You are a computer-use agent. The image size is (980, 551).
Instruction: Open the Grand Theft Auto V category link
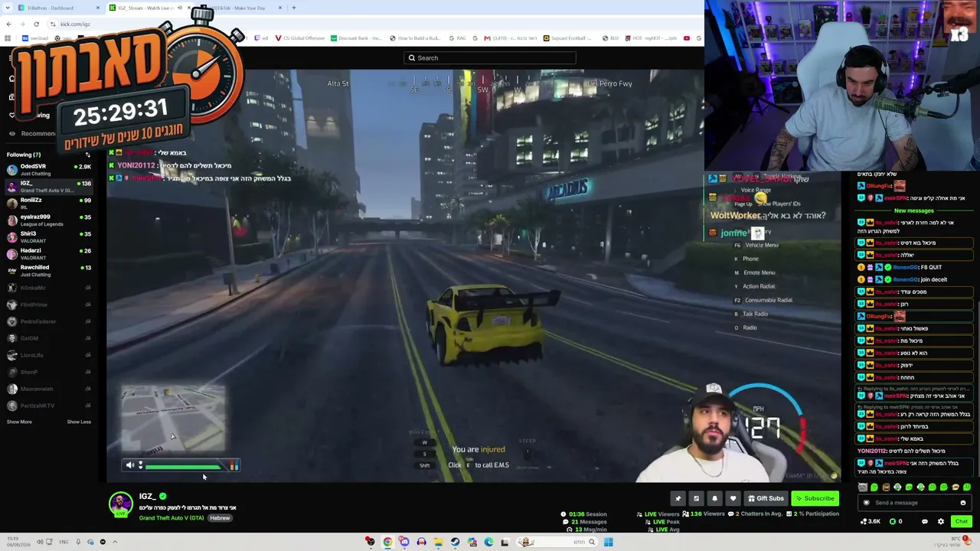[x=171, y=518]
